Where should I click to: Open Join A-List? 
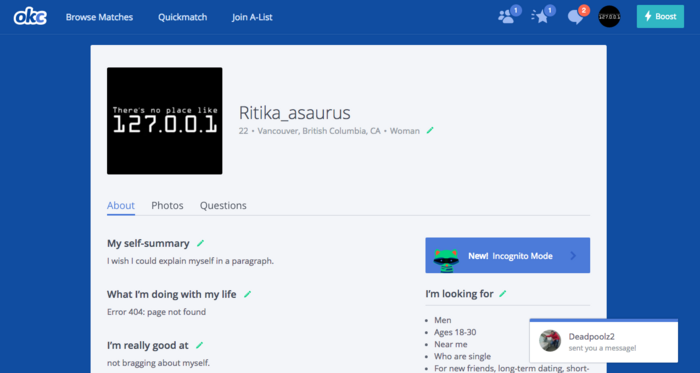252,17
